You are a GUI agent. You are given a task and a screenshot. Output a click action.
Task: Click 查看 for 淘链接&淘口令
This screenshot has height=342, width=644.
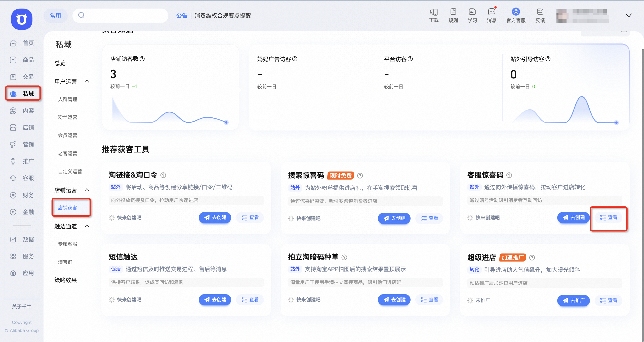coord(250,218)
